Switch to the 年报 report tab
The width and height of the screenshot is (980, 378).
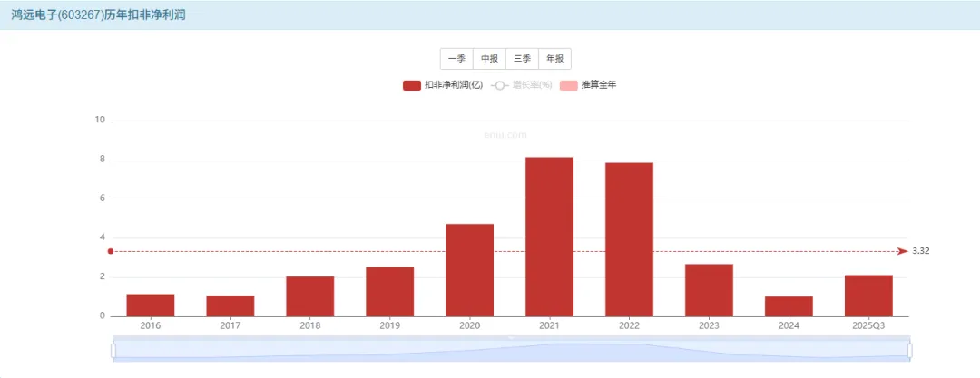coord(555,59)
